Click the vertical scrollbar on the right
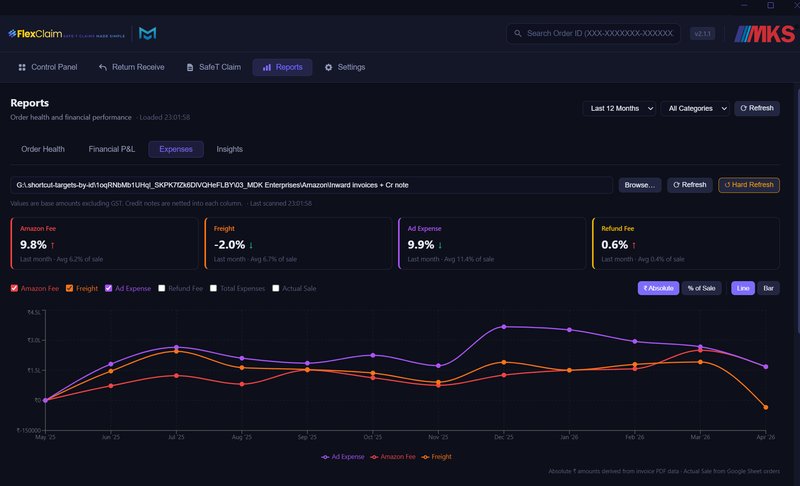 click(x=797, y=212)
